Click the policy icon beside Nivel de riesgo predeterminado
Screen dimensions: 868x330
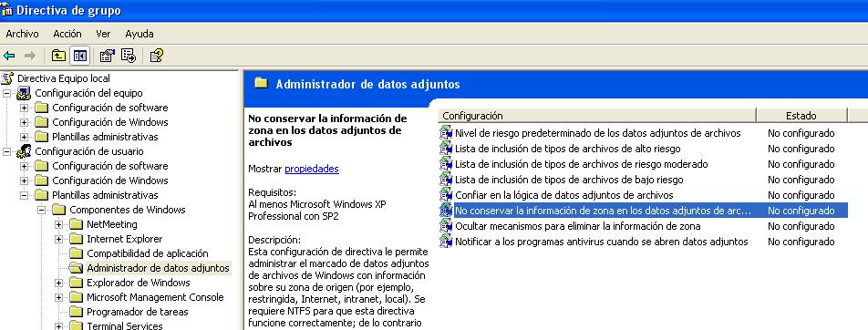pos(446,133)
